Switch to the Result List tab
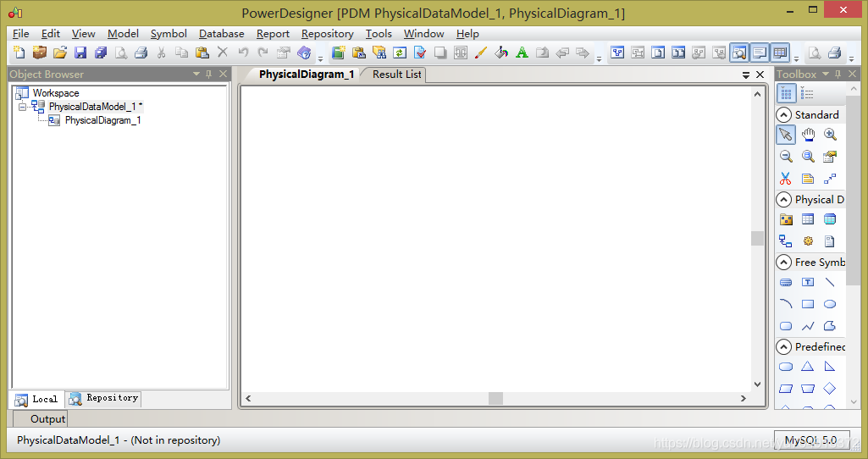 [x=396, y=75]
